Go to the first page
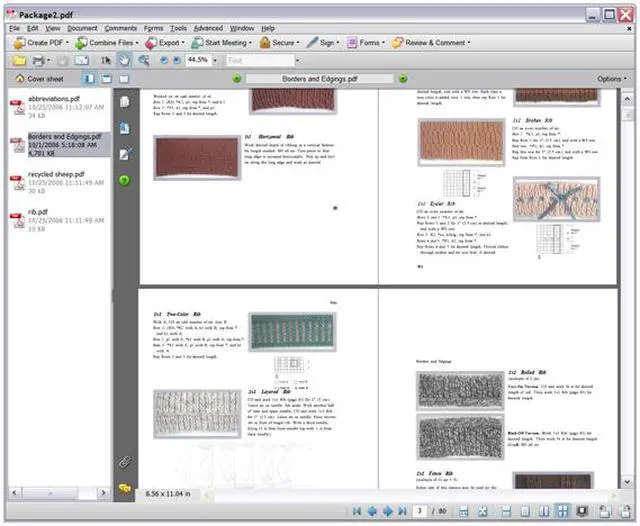Viewport: 640px width, 526px height. (356, 511)
